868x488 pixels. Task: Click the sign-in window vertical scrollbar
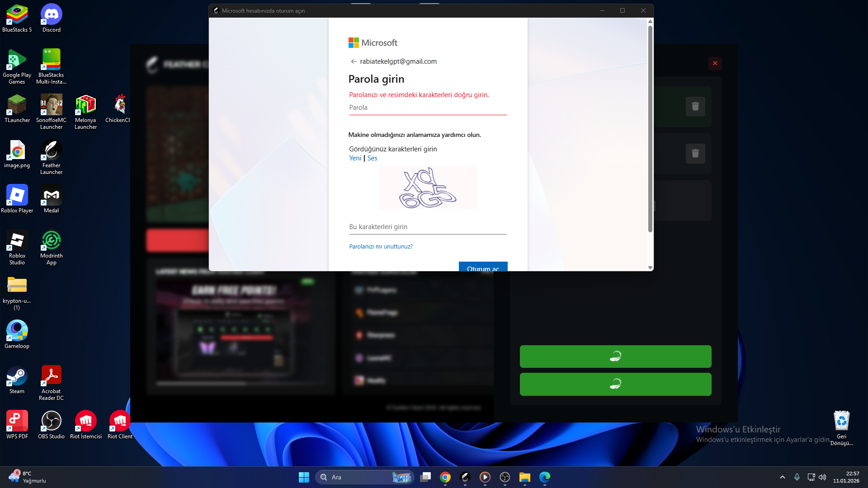pos(650,129)
